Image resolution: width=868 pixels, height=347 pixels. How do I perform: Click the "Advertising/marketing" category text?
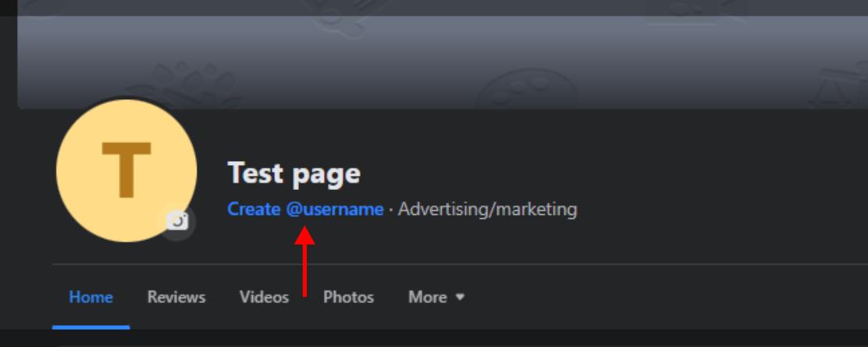487,209
